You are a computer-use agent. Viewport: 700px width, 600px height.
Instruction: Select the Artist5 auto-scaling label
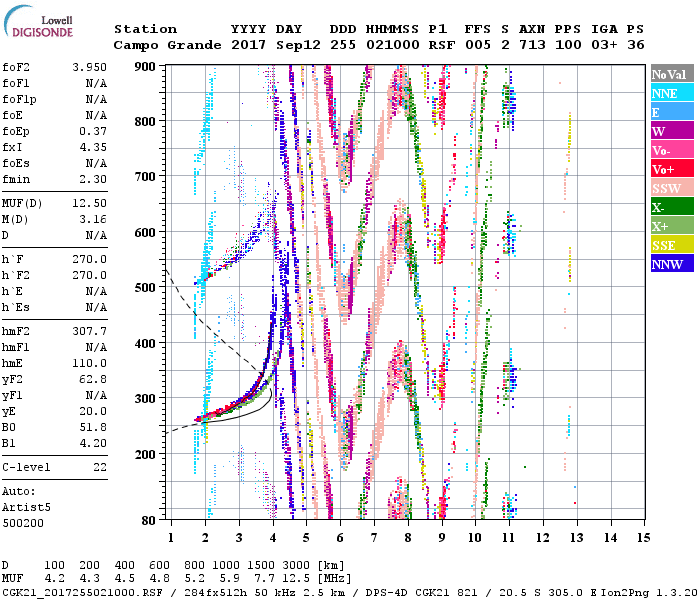25,507
